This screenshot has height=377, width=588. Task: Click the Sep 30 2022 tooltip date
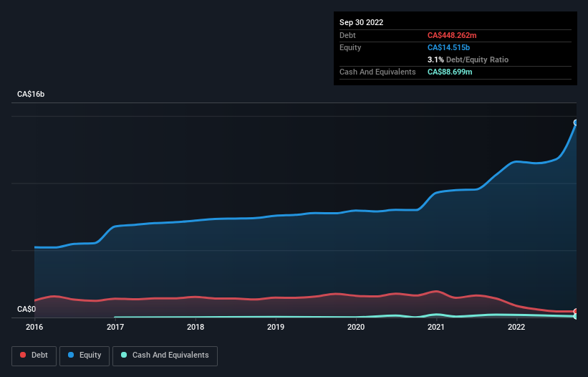tap(361, 22)
